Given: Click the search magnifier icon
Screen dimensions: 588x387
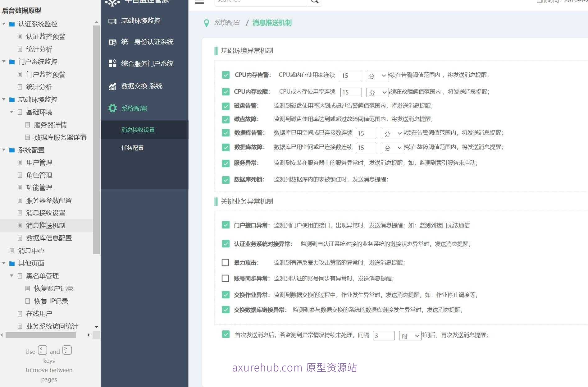Looking at the screenshot, I should click(x=314, y=1).
